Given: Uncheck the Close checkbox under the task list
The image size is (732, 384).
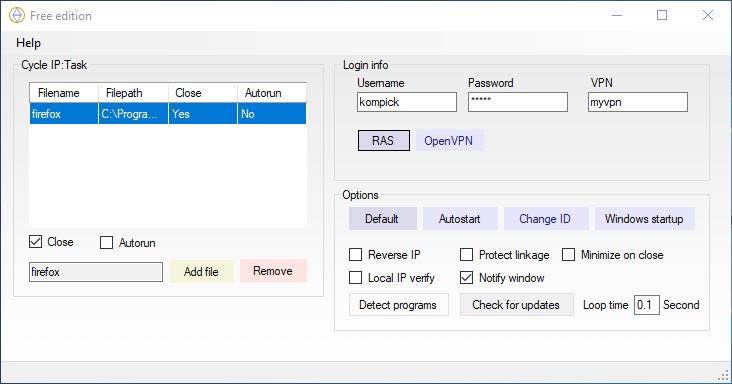Looking at the screenshot, I should (x=35, y=242).
